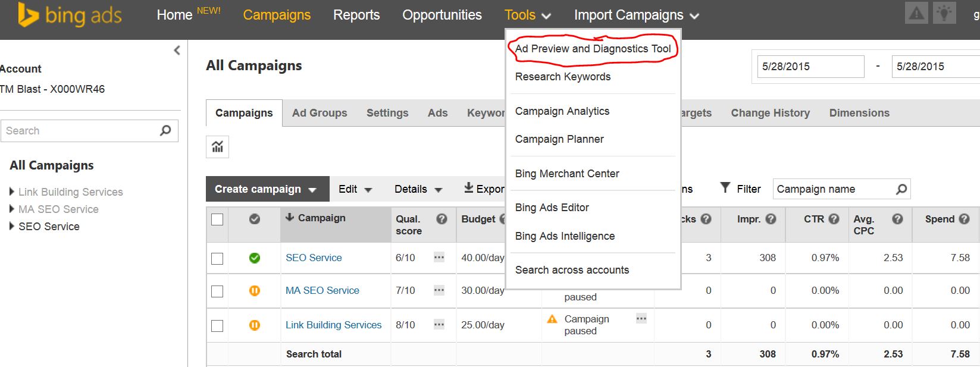Click the sidebar search magnifier icon

click(x=165, y=130)
